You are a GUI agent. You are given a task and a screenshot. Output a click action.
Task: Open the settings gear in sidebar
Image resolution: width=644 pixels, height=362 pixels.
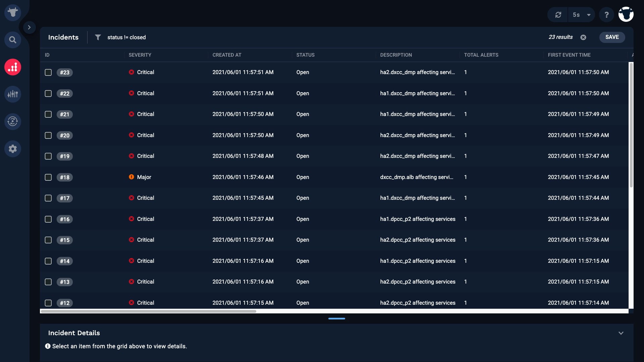[x=13, y=148]
